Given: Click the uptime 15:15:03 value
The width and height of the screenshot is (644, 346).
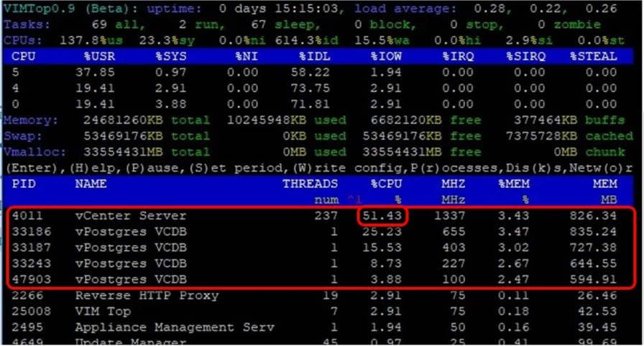Looking at the screenshot, I should (x=306, y=8).
